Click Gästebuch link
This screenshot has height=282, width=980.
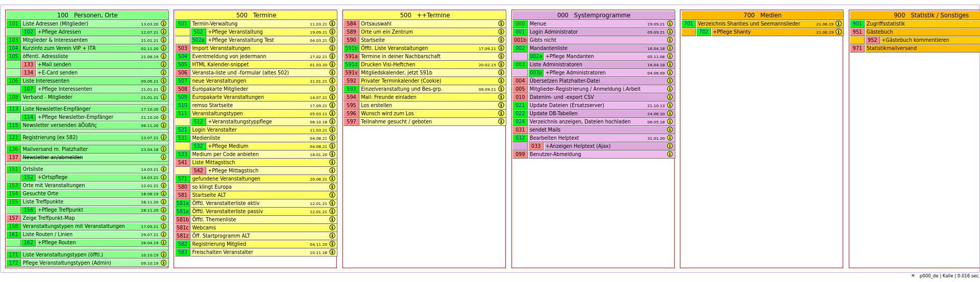(879, 32)
